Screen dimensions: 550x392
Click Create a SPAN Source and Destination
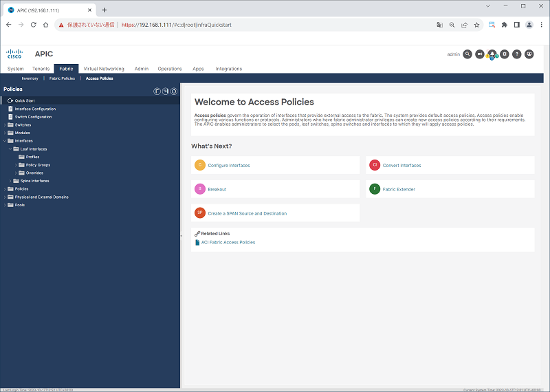(247, 213)
